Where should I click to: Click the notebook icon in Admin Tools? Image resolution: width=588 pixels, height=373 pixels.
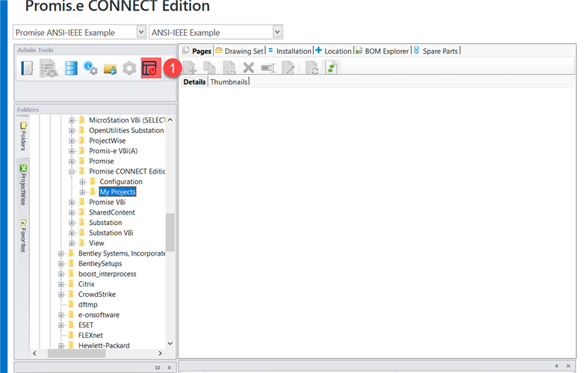(28, 69)
